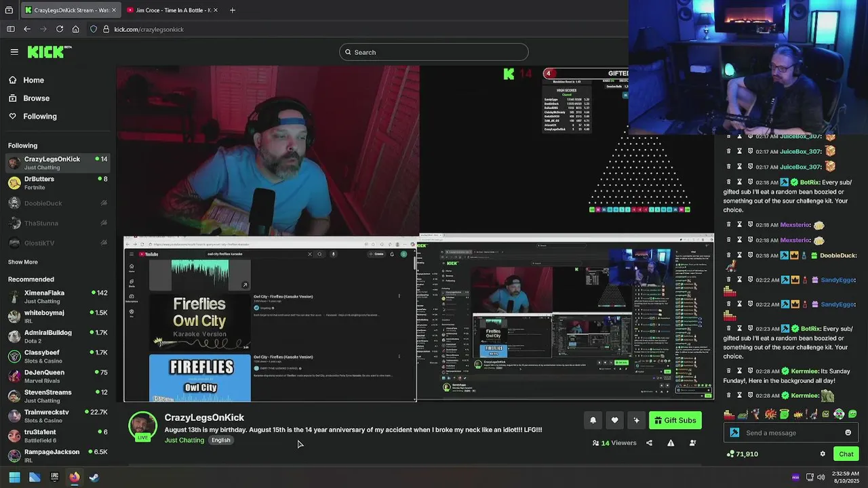Screen dimensions: 868x488
Task: Open Browse in the Kick sidebar
Action: pyautogui.click(x=29, y=98)
